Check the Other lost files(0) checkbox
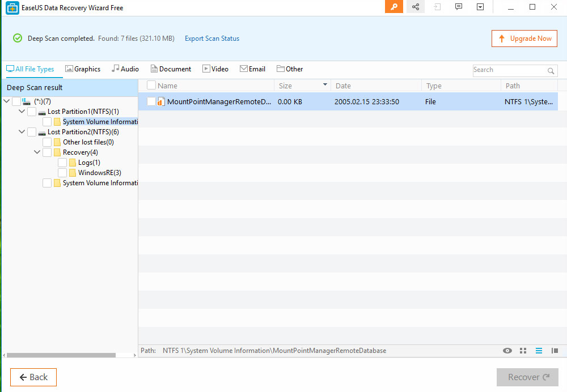567x392 pixels. (x=47, y=142)
